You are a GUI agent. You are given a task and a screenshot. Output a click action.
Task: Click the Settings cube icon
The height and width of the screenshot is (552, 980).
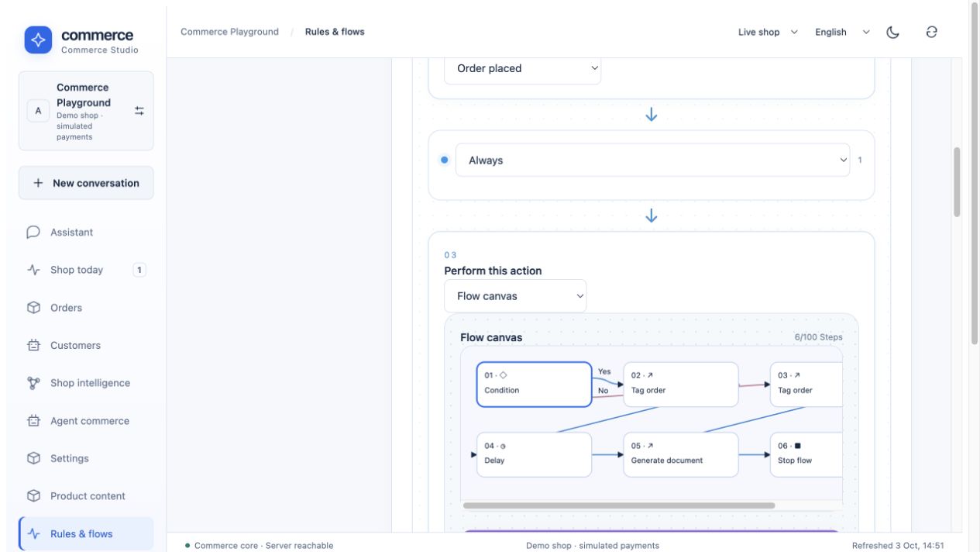pos(33,458)
